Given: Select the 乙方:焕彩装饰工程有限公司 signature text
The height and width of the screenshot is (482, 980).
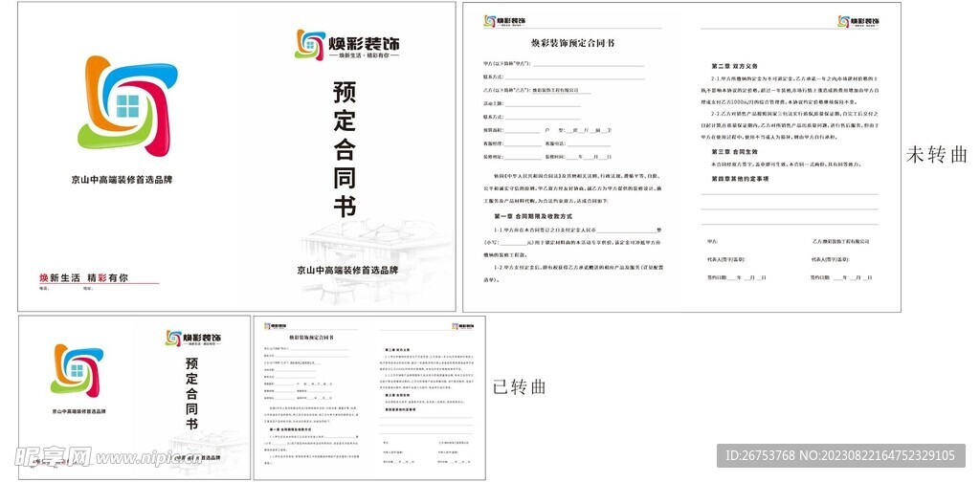Looking at the screenshot, I should click(x=840, y=242).
